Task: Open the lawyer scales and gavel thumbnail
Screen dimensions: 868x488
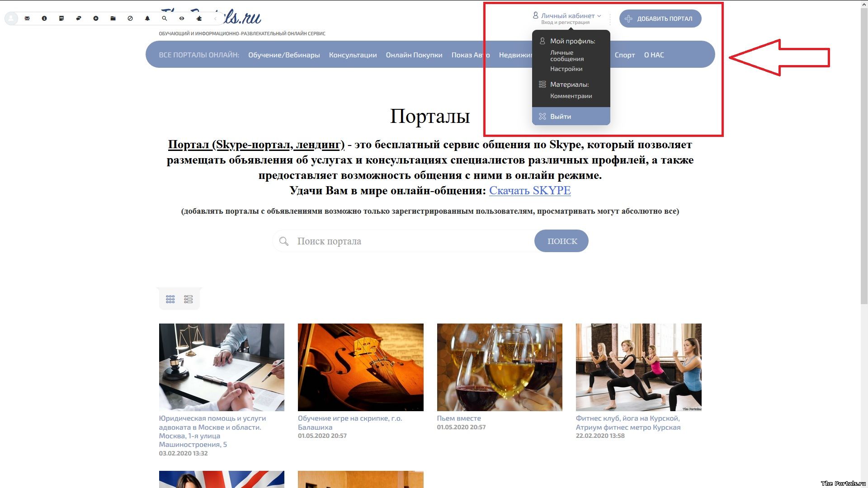Action: [222, 367]
